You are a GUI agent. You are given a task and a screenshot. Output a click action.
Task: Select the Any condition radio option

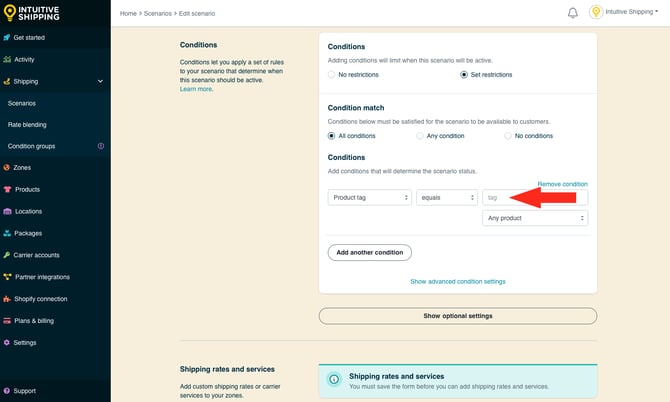click(x=420, y=136)
